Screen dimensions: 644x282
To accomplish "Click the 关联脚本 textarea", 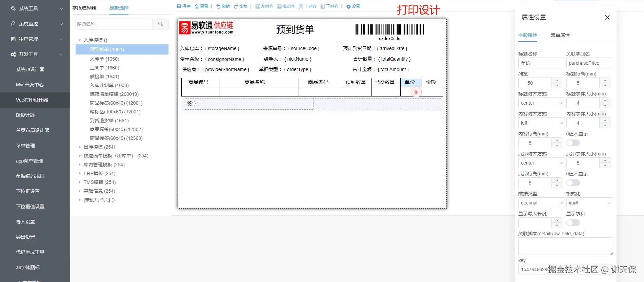I will [x=565, y=246].
